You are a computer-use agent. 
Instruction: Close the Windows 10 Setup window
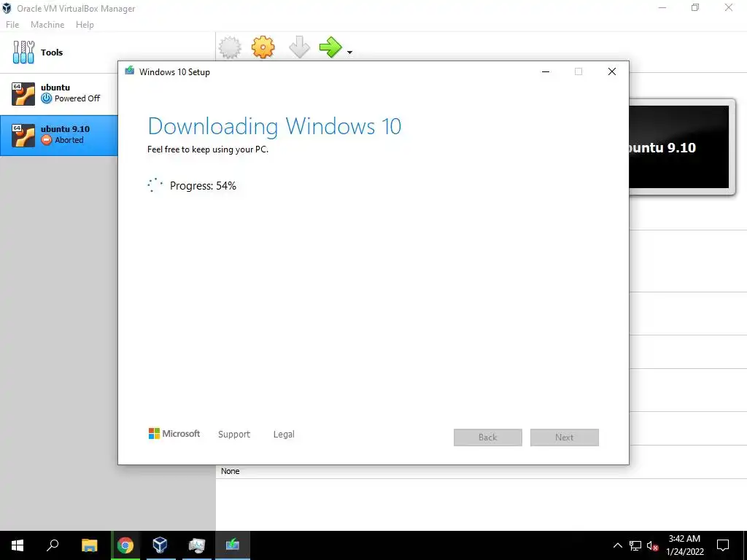tap(612, 71)
